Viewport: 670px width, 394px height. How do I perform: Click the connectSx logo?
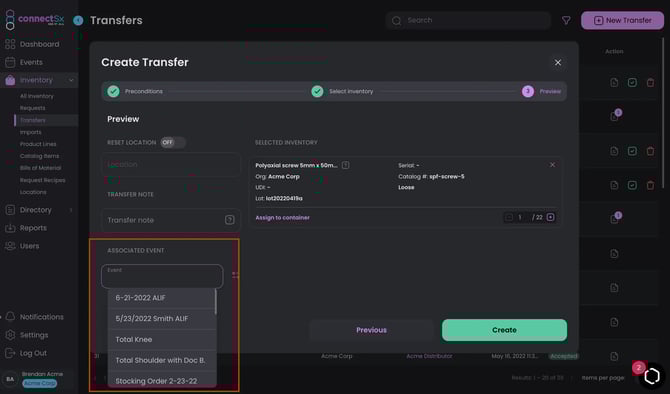click(35, 19)
